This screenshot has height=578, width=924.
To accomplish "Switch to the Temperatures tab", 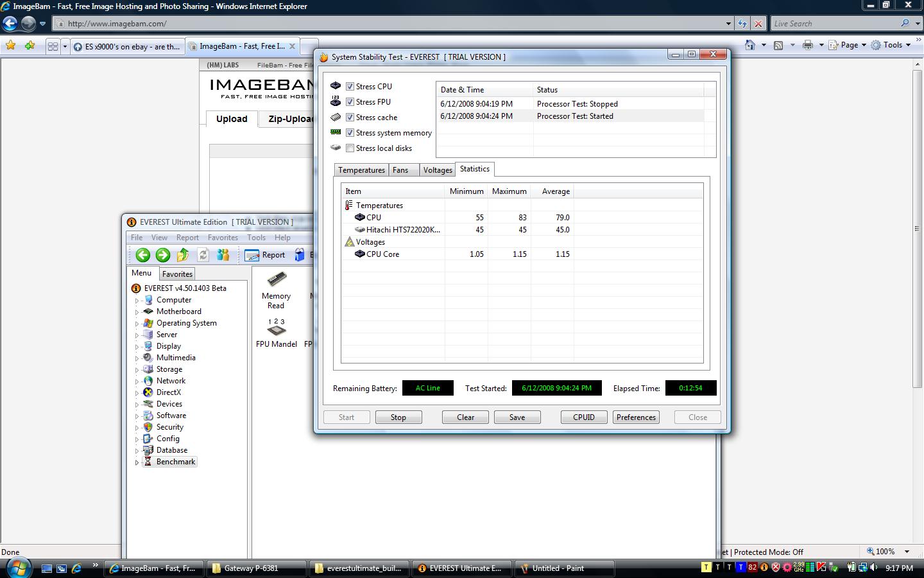I will (361, 170).
